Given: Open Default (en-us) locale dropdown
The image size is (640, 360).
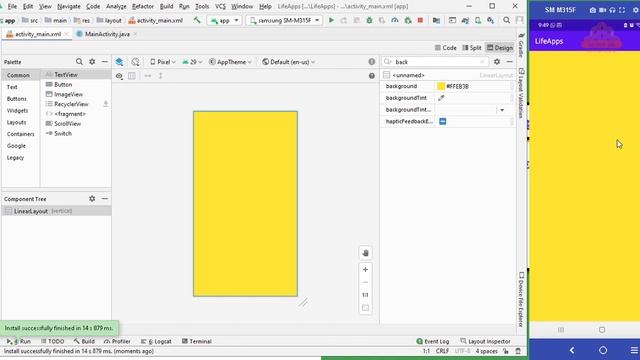Looking at the screenshot, I should (x=289, y=62).
